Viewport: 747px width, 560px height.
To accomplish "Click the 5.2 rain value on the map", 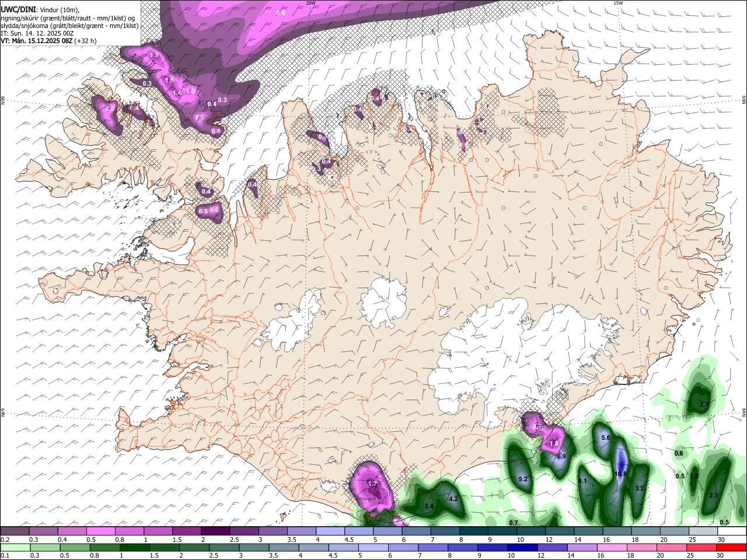I will [x=523, y=479].
